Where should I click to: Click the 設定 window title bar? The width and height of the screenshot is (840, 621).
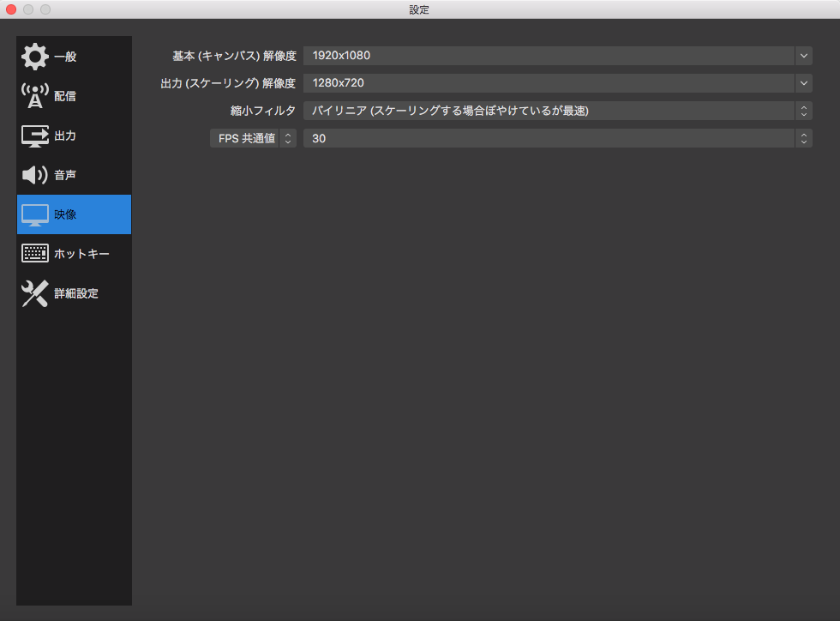419,9
